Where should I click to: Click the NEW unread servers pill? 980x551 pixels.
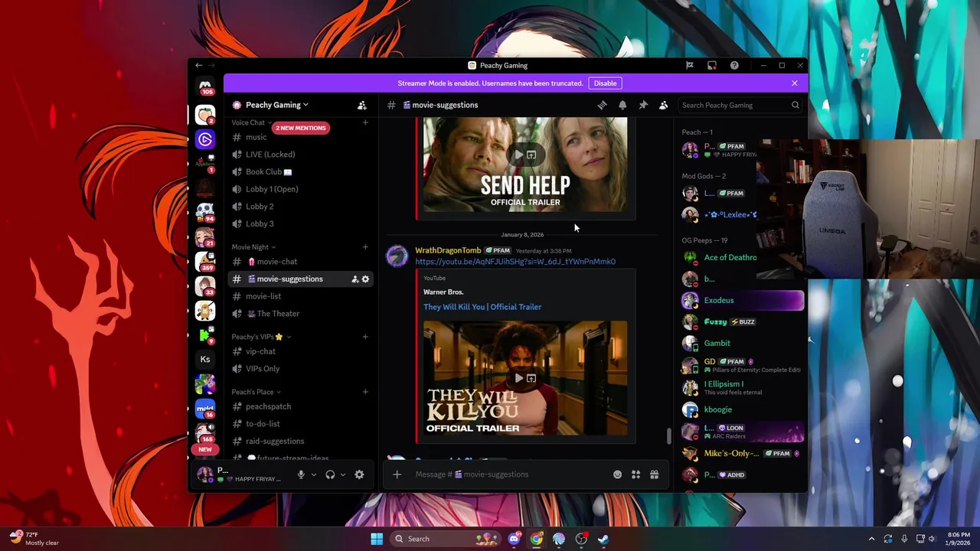click(205, 449)
